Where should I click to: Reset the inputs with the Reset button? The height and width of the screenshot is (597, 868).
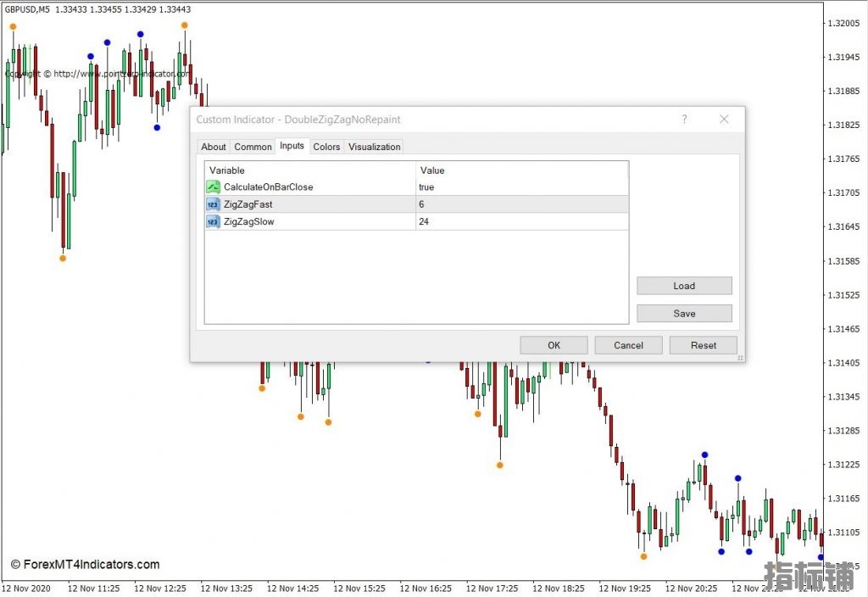[x=703, y=345]
